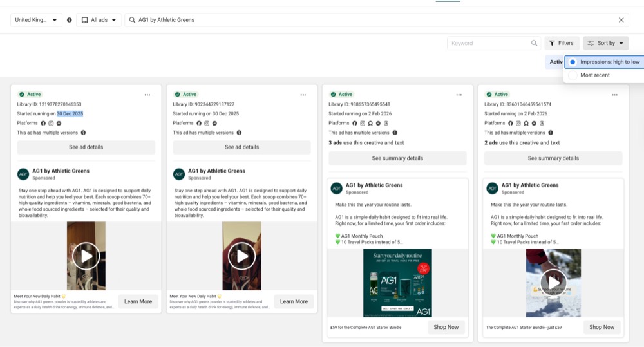
Task: Click the Instagram platform icon on ad 33601046459541574
Action: pos(518,123)
